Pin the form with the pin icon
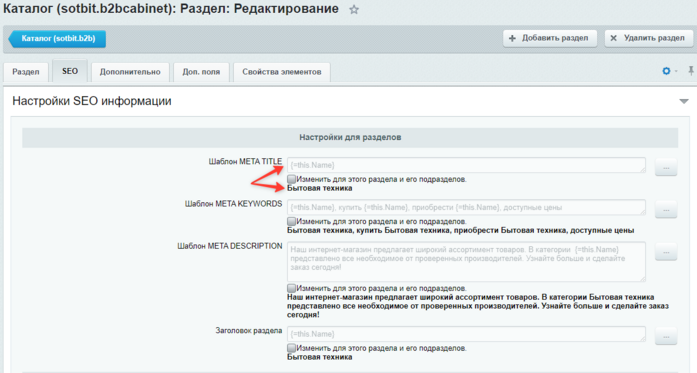The height and width of the screenshot is (373, 697). (691, 71)
